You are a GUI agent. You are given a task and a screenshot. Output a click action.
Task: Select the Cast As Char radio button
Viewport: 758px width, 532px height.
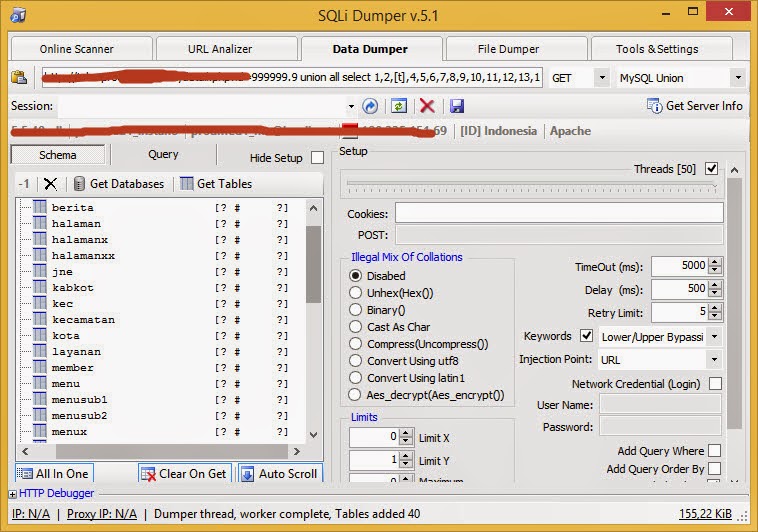point(355,326)
